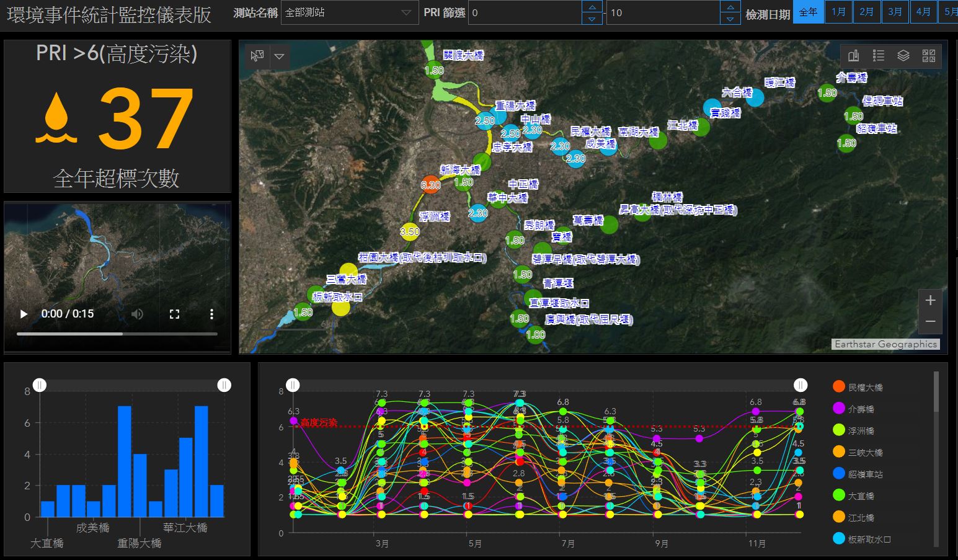
Task: Play the video with the play button
Action: 23,314
